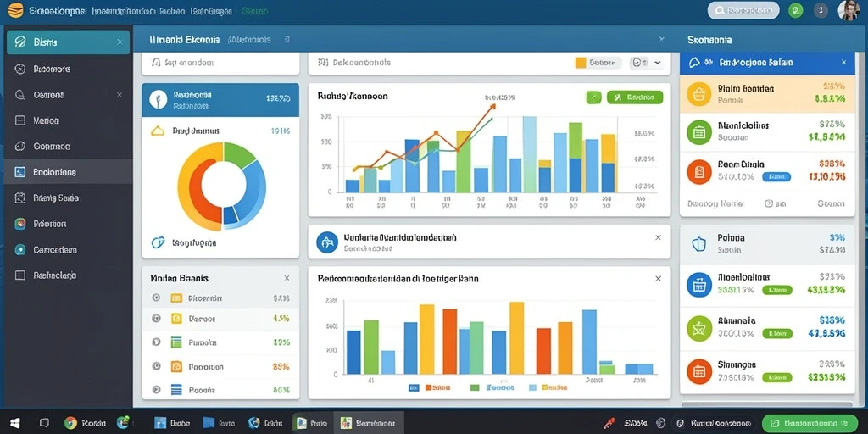This screenshot has height=434, width=868.
Task: Select the radio circle on the last list row
Action: point(156,389)
